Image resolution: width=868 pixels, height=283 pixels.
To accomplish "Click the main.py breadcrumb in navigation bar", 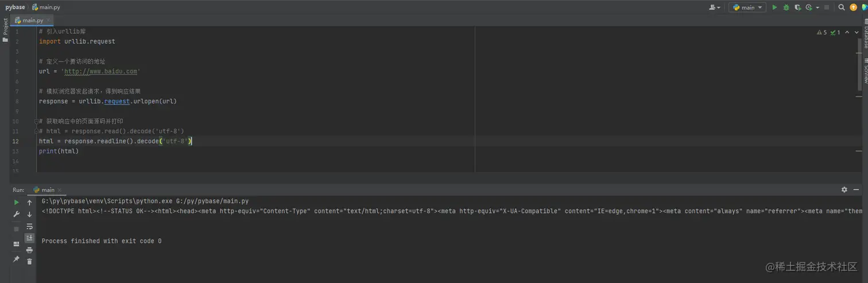I will pos(46,7).
